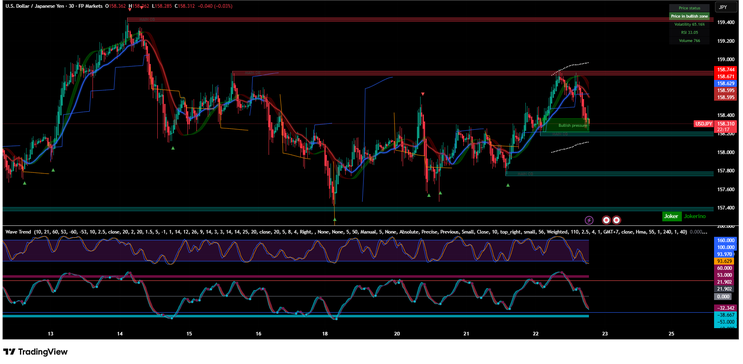
Task: Click the 60.000 maroon level tag
Action: click(x=725, y=268)
